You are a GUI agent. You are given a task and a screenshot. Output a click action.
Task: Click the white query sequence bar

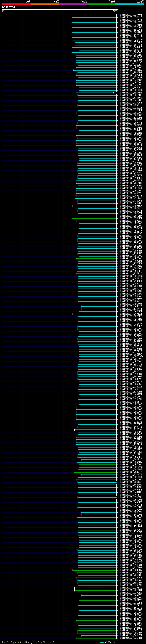(60, 10)
